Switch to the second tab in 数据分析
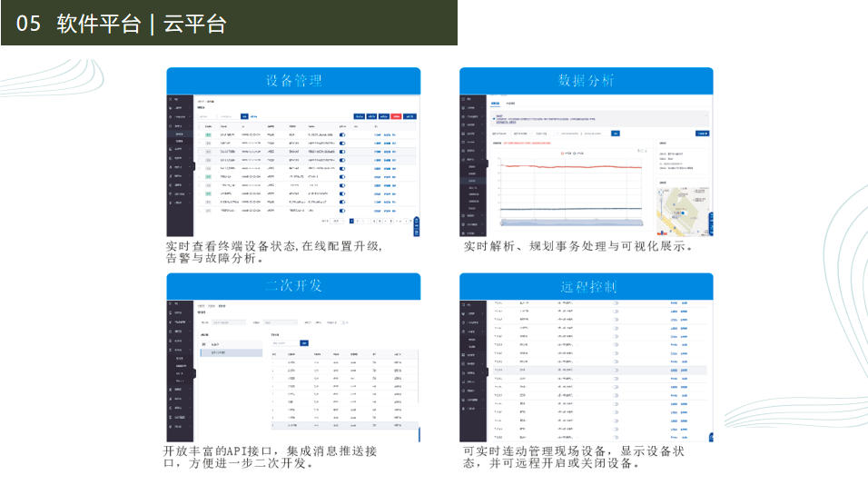 click(510, 104)
